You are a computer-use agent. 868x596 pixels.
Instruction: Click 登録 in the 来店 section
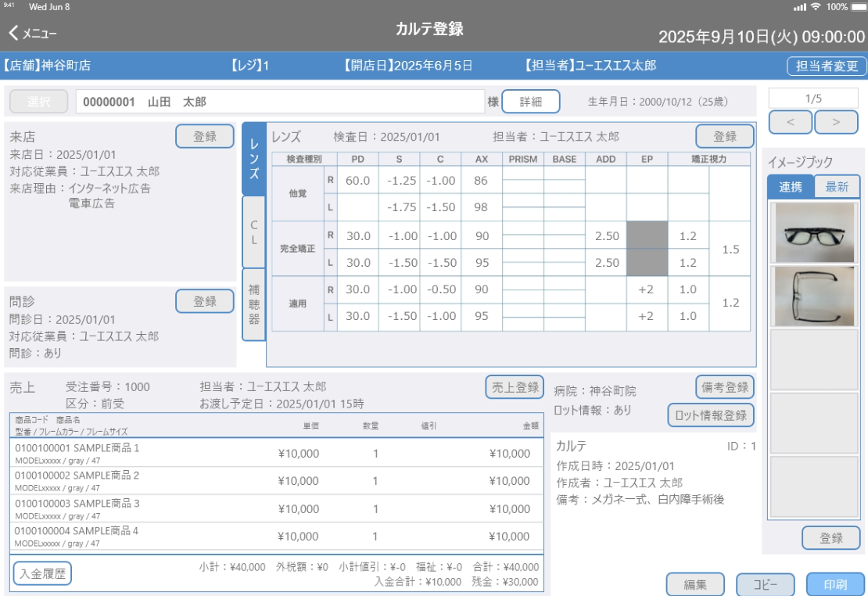point(205,136)
